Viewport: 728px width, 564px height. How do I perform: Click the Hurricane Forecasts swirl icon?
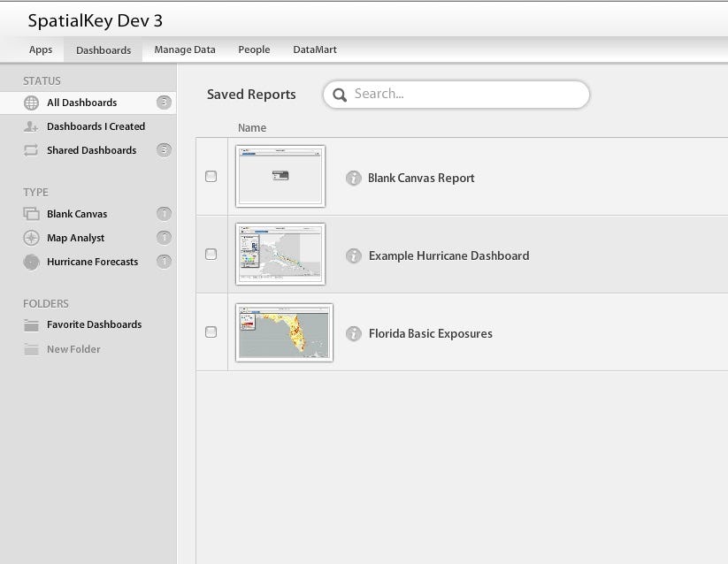[x=31, y=262]
